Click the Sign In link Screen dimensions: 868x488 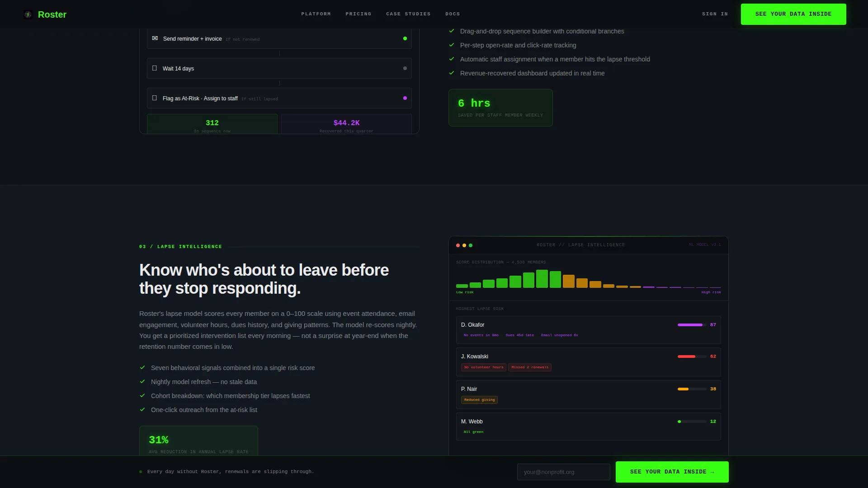[715, 14]
